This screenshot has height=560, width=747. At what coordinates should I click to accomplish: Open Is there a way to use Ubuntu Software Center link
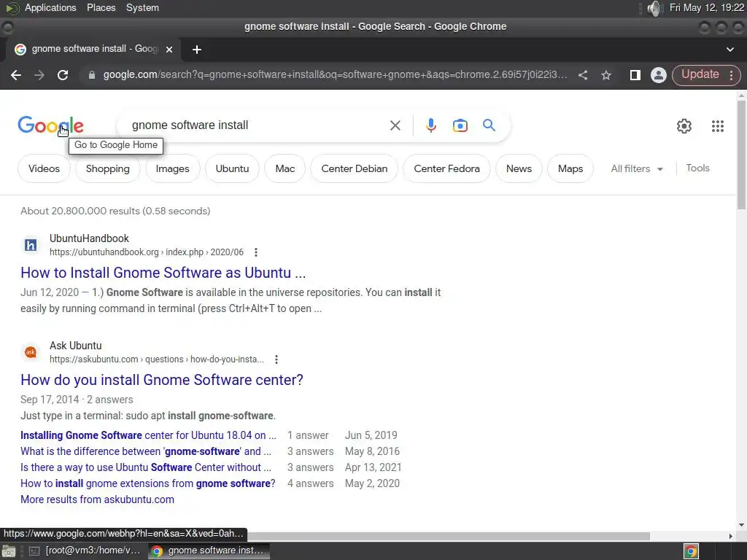click(146, 467)
